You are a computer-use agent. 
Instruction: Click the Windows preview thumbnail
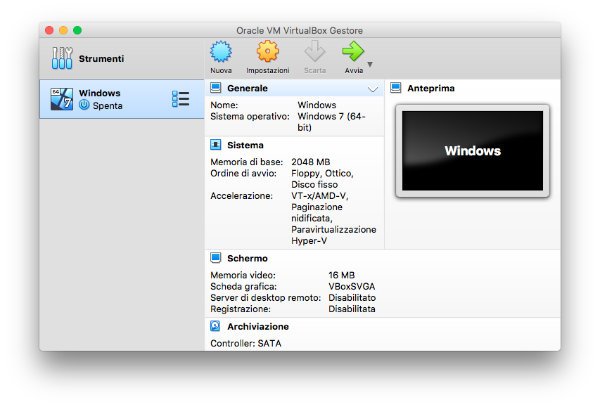click(473, 151)
